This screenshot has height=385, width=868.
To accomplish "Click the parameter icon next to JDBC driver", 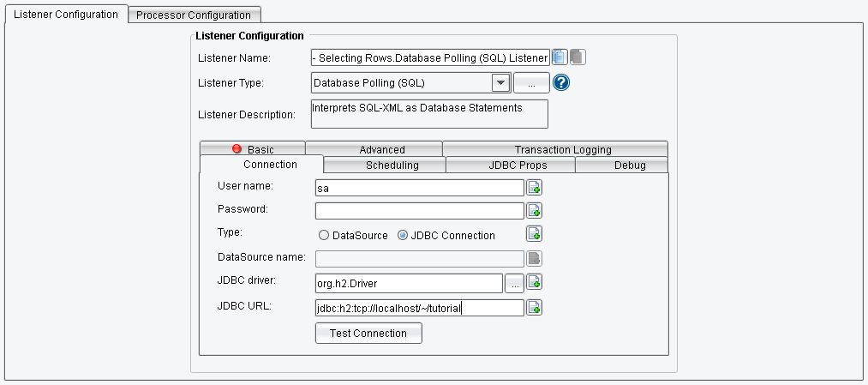I will click(x=534, y=282).
